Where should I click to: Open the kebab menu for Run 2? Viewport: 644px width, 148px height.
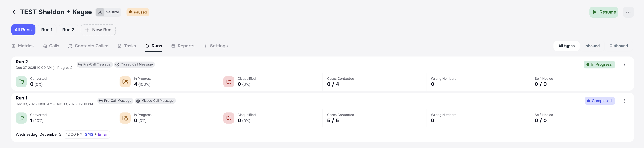(625, 64)
